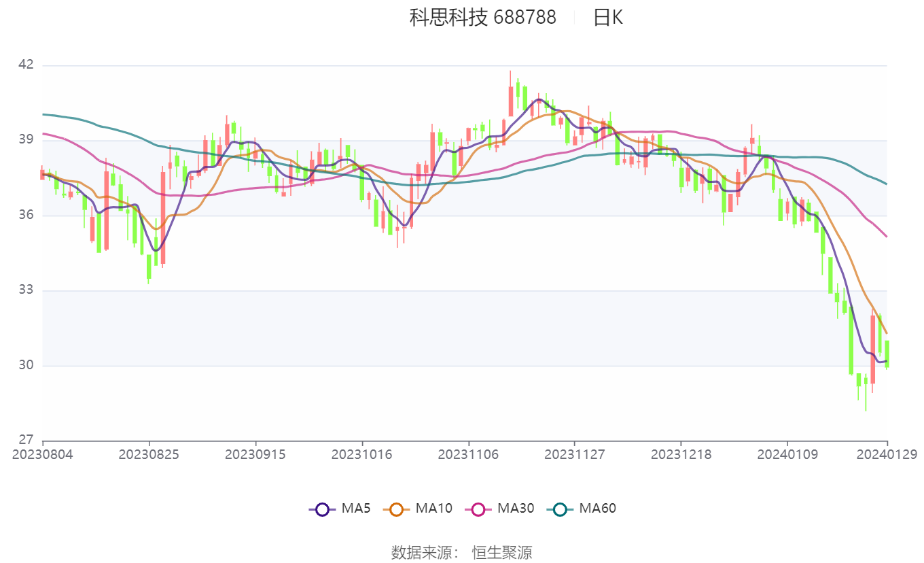Click the 20240129 end date label
This screenshot has height=563, width=924.
pyautogui.click(x=887, y=454)
